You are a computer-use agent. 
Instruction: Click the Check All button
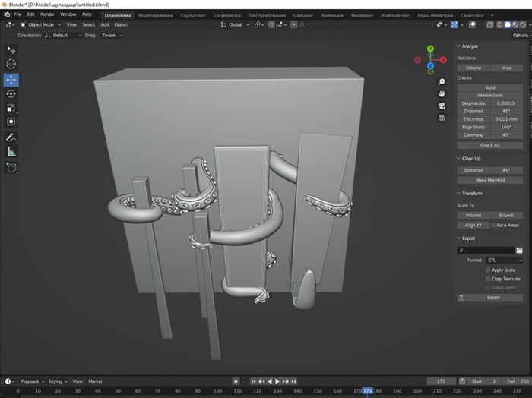pyautogui.click(x=489, y=145)
